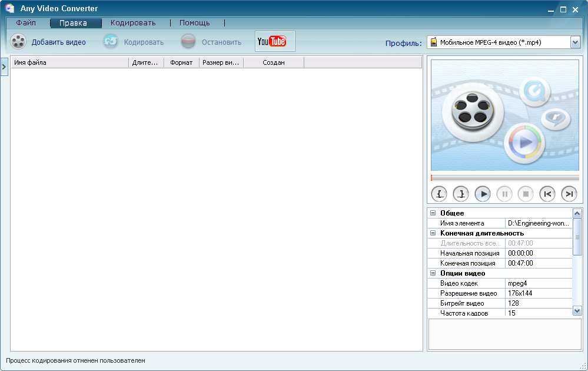This screenshot has width=588, height=371.
Task: Edit Начальная позиция value 00:00:00
Action: click(539, 253)
